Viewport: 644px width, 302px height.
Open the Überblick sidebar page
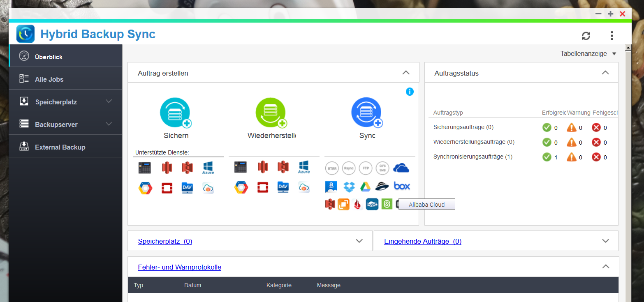click(65, 55)
